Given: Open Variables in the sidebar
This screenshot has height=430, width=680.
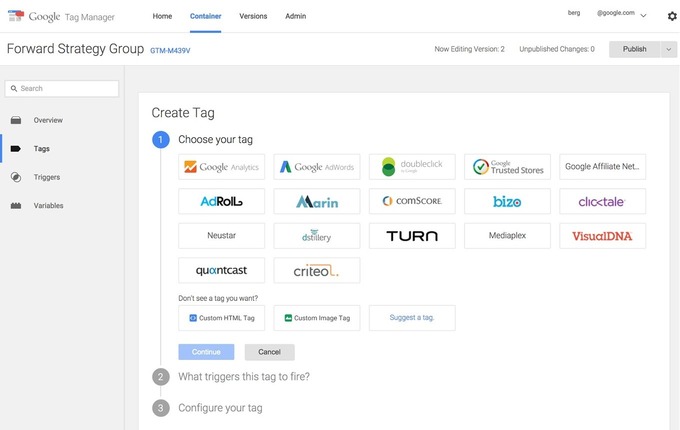Looking at the screenshot, I should pos(49,205).
